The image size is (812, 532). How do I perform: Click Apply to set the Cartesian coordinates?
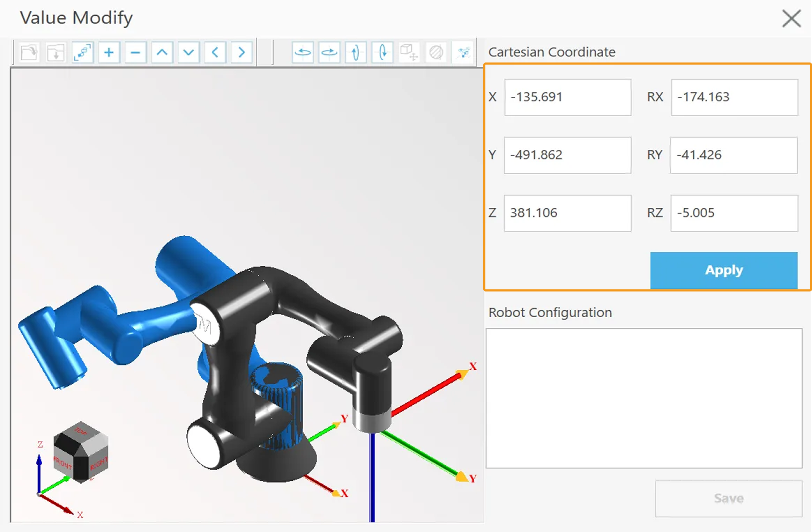pyautogui.click(x=724, y=270)
